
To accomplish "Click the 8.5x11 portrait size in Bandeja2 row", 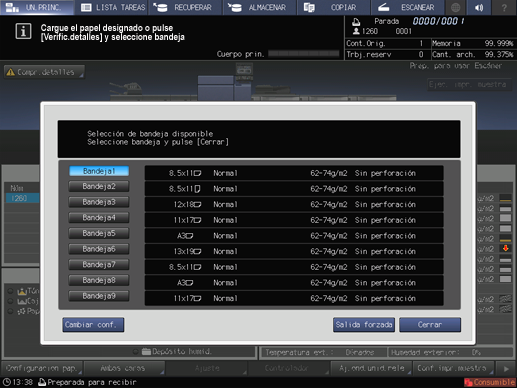I will [185, 189].
